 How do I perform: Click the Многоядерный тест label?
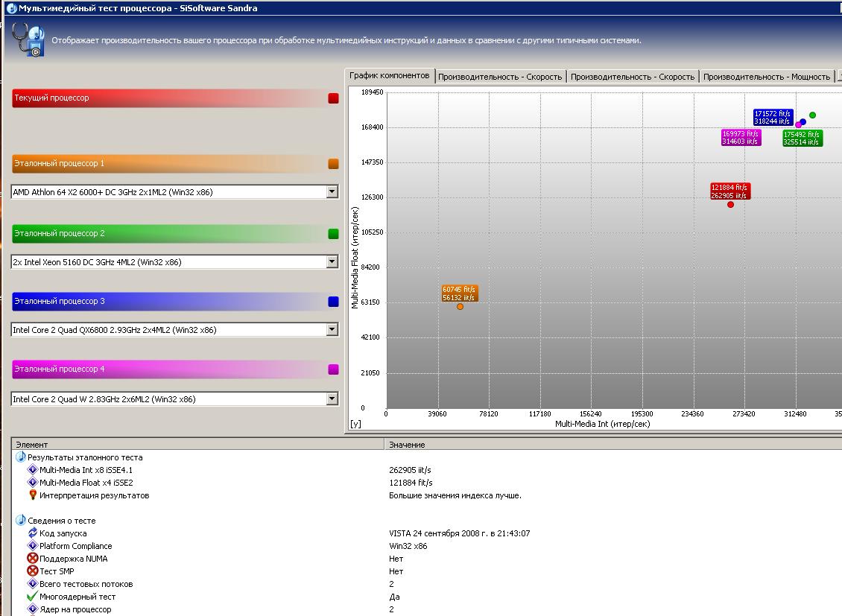77,597
